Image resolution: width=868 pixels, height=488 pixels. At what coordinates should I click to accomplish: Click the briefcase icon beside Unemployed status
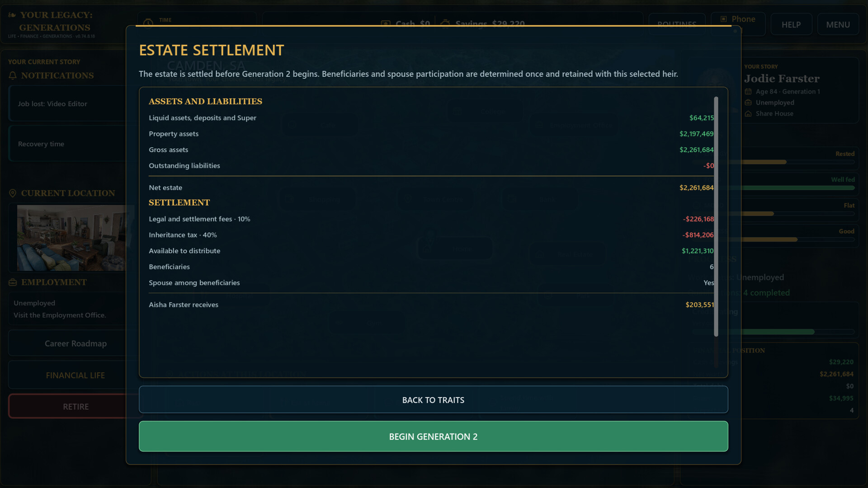pos(748,103)
